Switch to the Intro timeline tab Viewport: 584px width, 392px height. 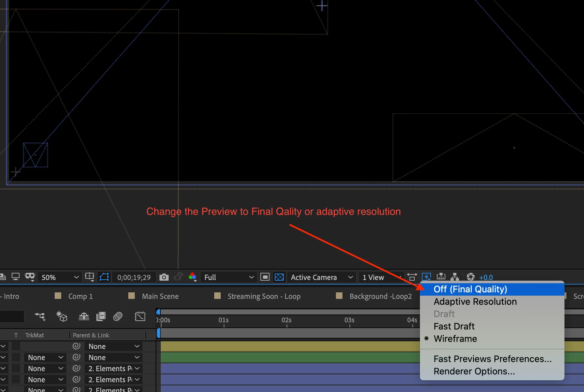coord(11,296)
